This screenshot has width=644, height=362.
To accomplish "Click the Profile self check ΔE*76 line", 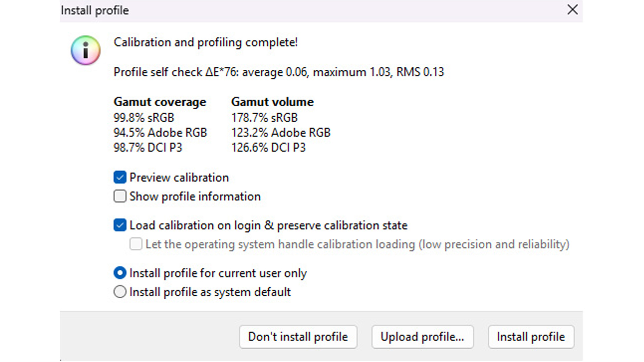I will 278,72.
